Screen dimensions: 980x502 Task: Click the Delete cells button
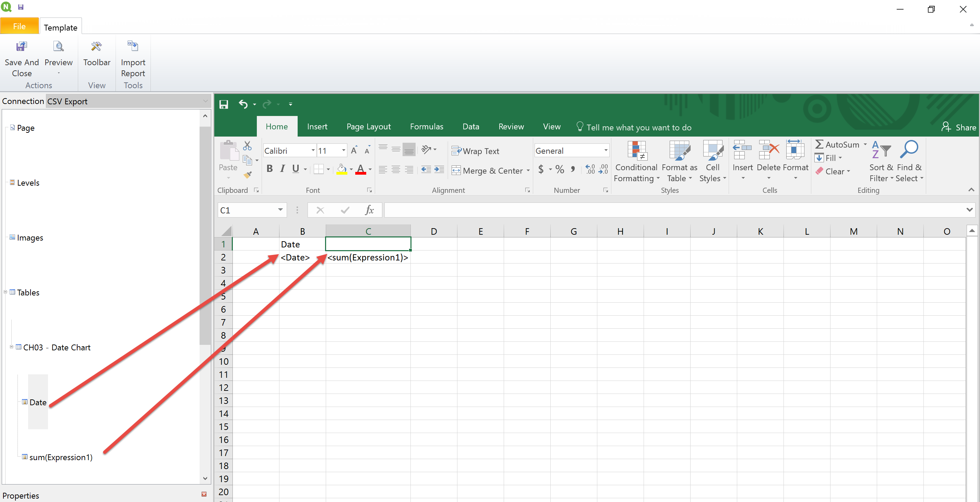[768, 159]
